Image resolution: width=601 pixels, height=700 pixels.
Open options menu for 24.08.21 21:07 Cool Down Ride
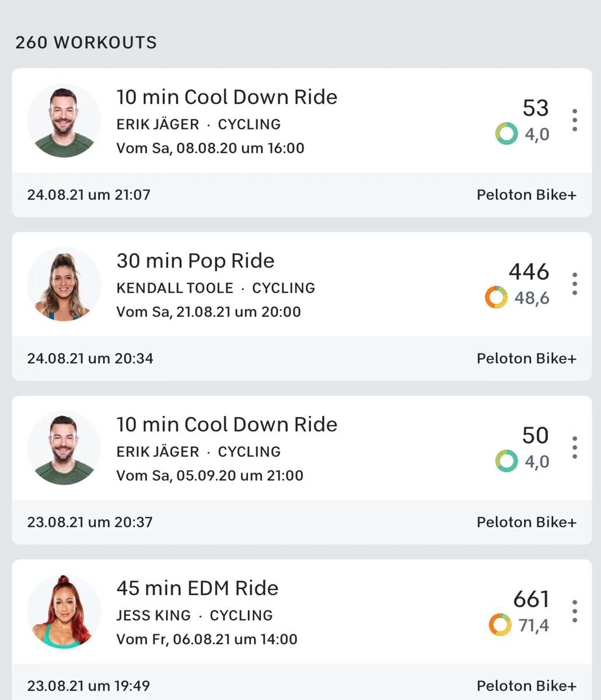(x=575, y=120)
